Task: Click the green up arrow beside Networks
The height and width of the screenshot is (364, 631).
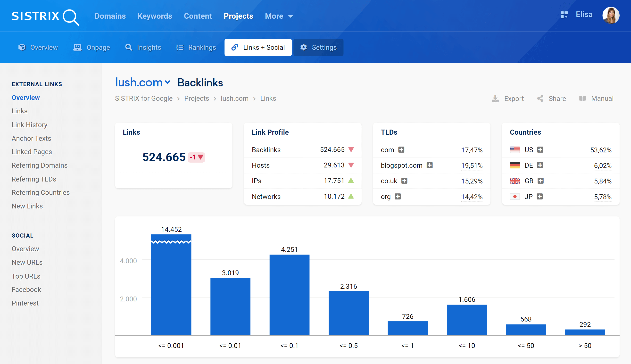Action: 351,196
